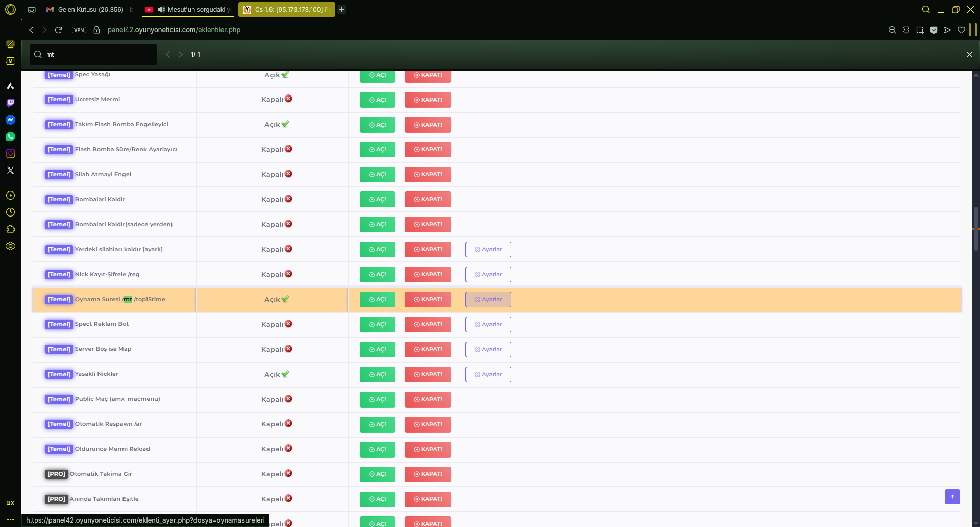
Task: Click the Spec Yasağı plugin name
Action: coord(92,75)
